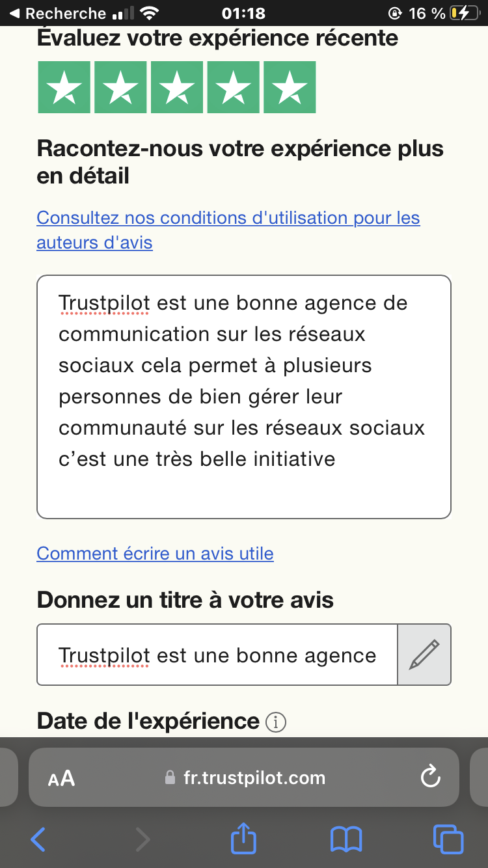The image size is (488, 868).
Task: Select the fourth rating star
Action: 233,87
